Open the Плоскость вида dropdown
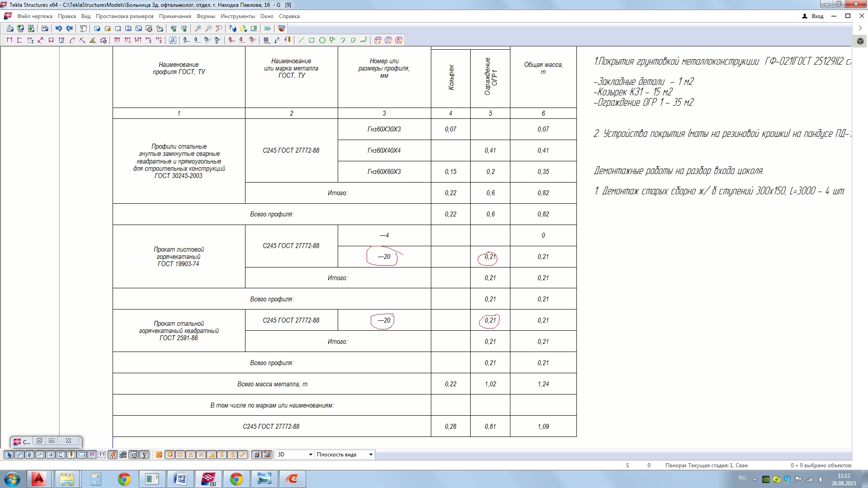Image resolution: width=868 pixels, height=488 pixels. 371,455
